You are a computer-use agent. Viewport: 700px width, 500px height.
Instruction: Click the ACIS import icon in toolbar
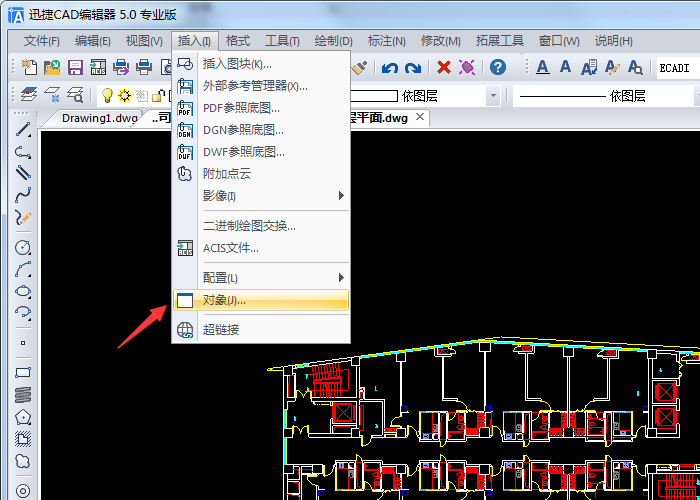tap(98, 67)
